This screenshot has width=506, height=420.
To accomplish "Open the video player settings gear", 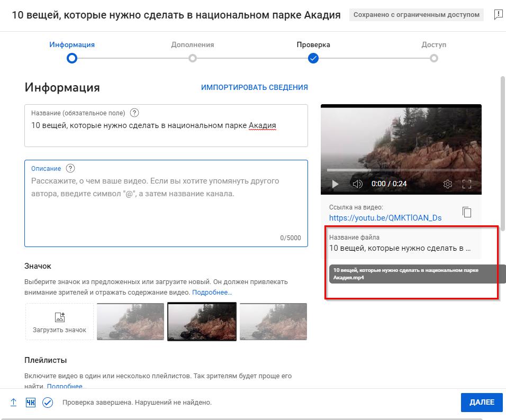I will coord(447,184).
